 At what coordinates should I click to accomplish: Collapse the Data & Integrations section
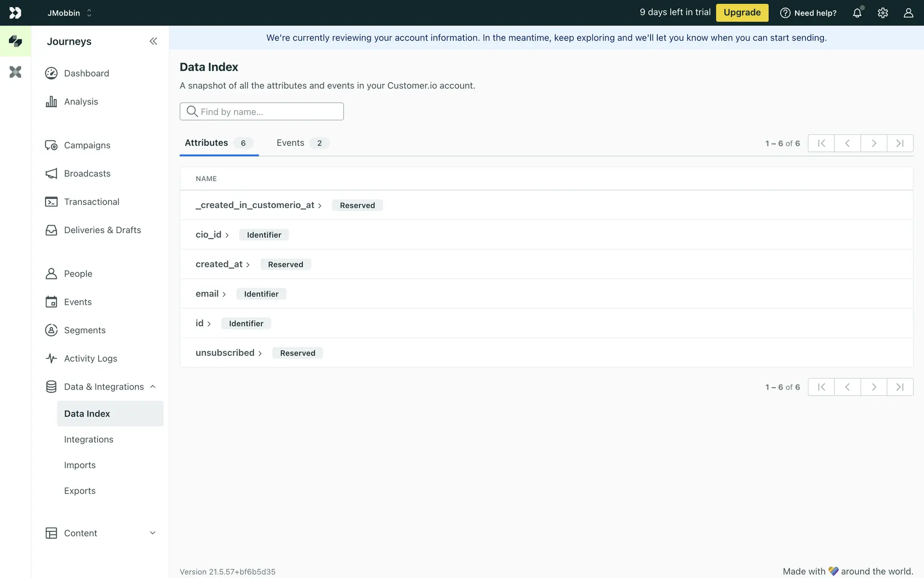pyautogui.click(x=153, y=387)
